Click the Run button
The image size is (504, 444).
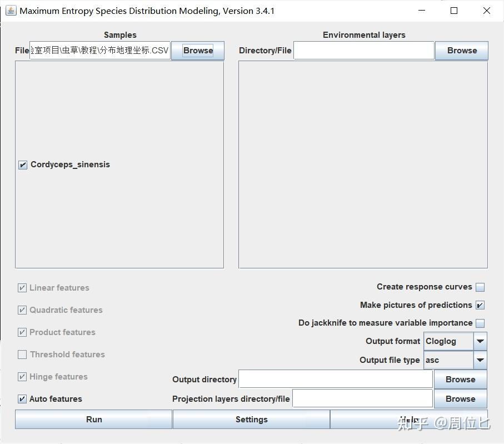(93, 419)
